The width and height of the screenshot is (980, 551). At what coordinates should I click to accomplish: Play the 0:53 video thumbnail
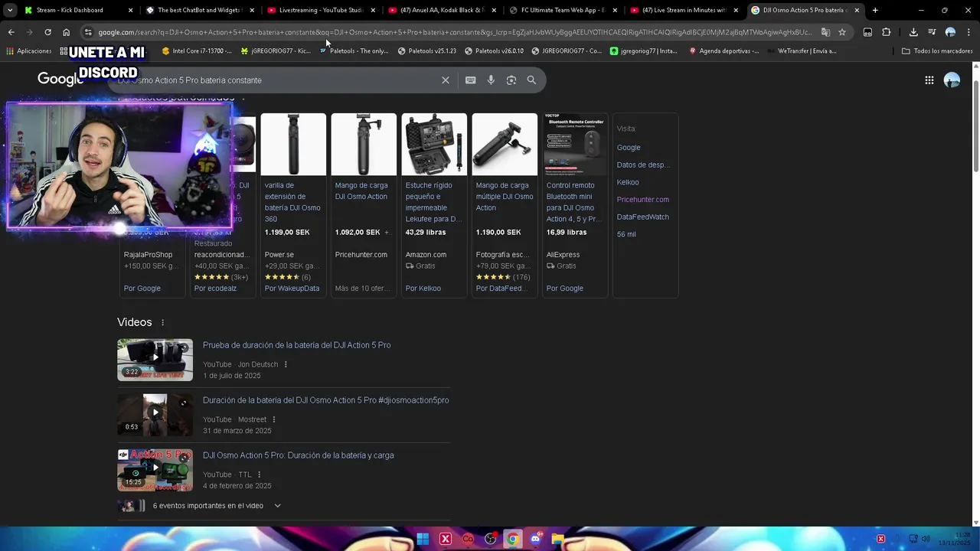155,415
